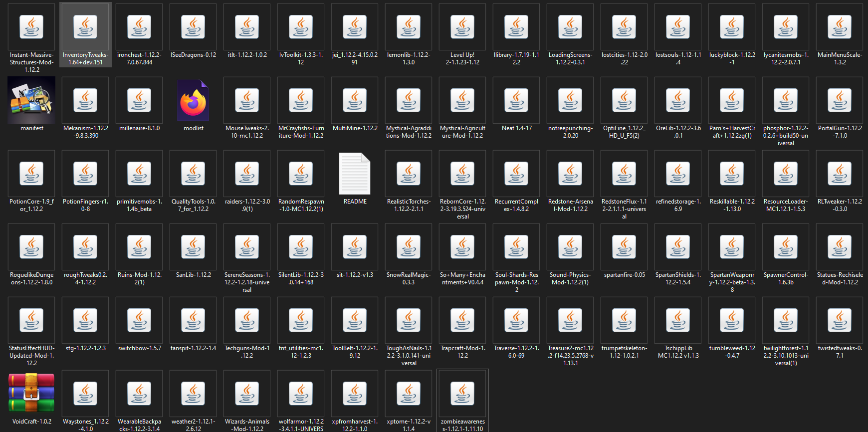Image resolution: width=868 pixels, height=432 pixels.
Task: Select the PortalGun-1.12.2-7.1.0 jar icon
Action: click(840, 100)
